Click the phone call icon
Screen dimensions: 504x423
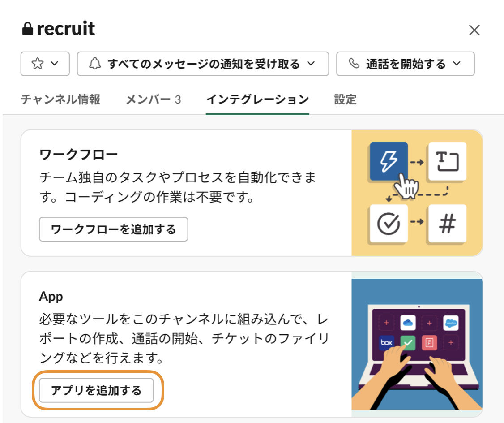coord(354,63)
